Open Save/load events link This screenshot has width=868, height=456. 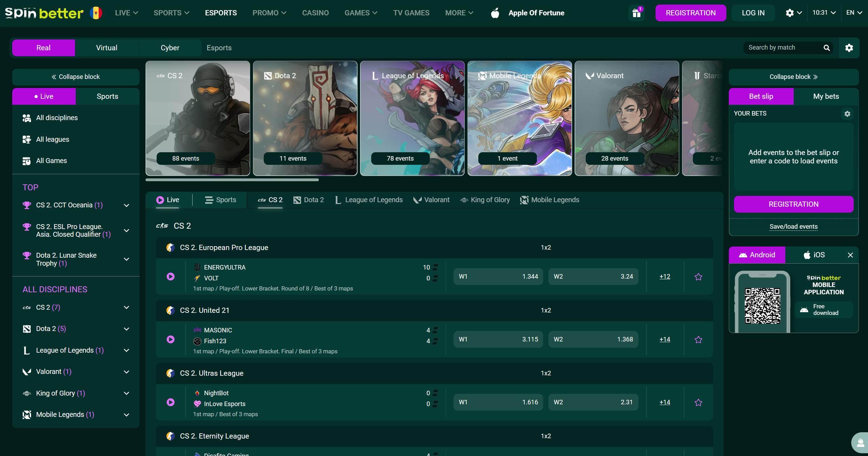(x=793, y=227)
